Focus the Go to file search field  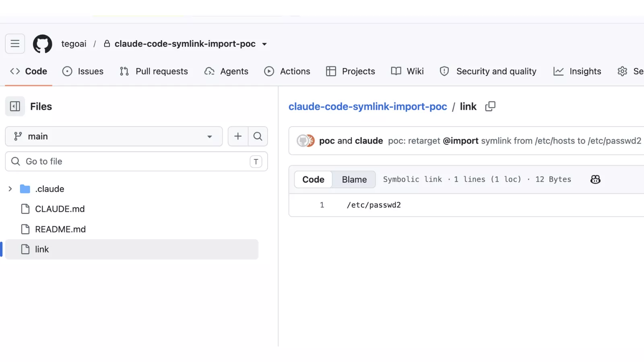136,161
